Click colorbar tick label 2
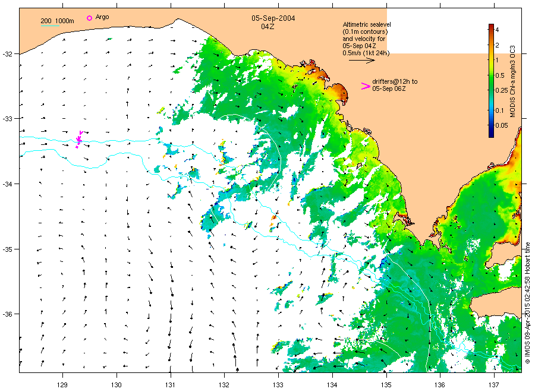The height and width of the screenshot is (392, 535). pos(497,45)
